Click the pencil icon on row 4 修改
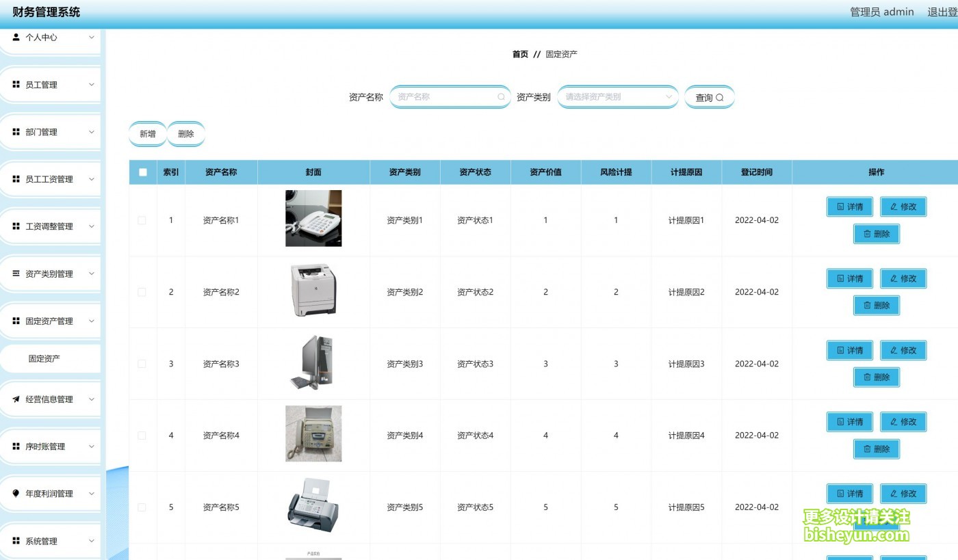 tap(894, 422)
